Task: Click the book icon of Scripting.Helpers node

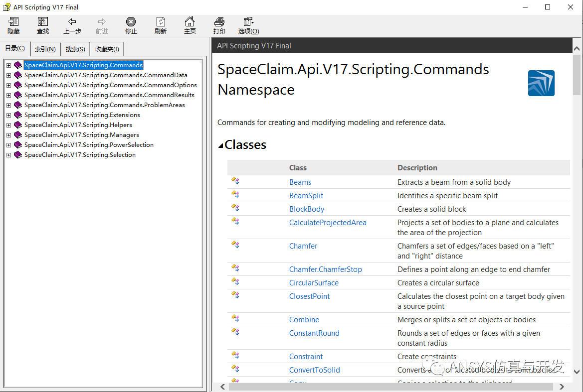Action: coord(18,125)
